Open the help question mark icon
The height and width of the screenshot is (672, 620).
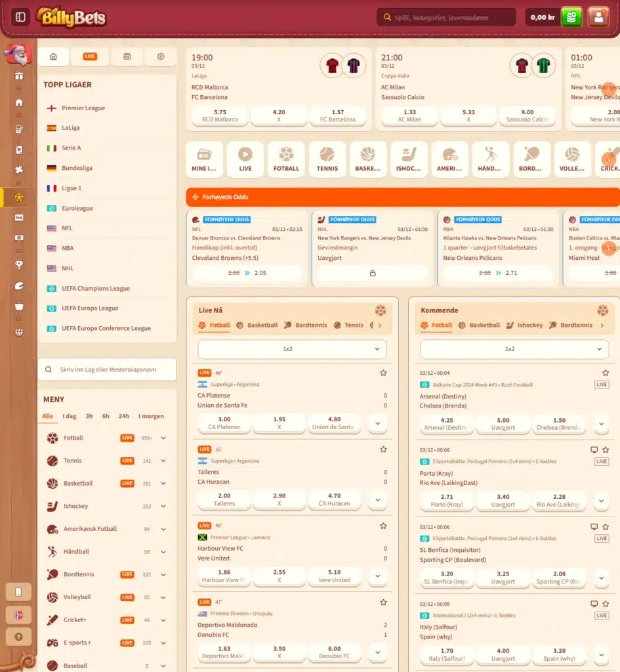point(18,637)
